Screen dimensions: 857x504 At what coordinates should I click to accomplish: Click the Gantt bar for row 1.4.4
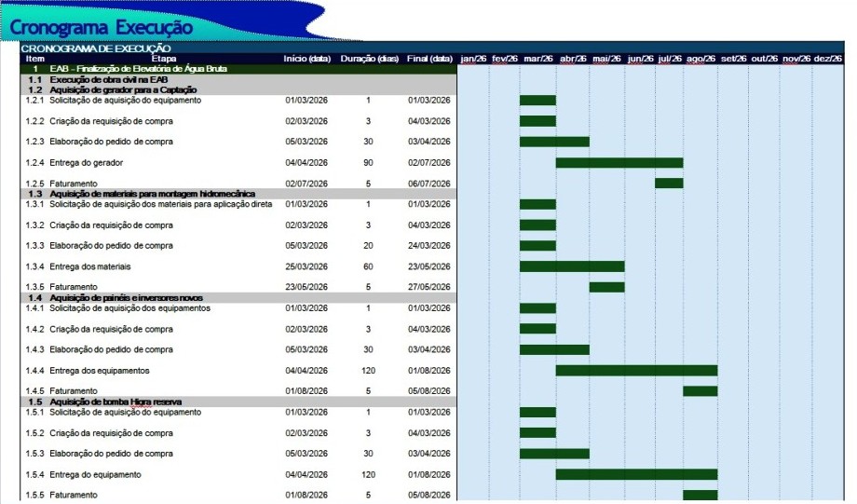click(636, 370)
